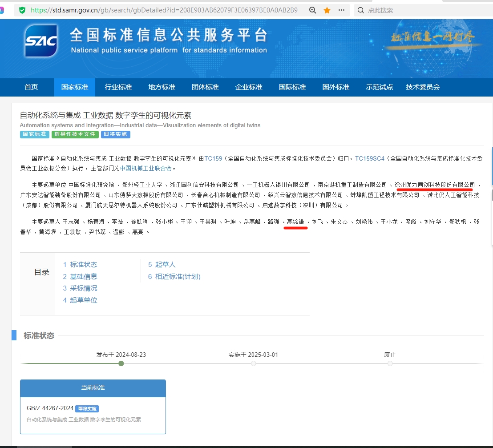Open the TC159SC4 subcommittee link
Image resolution: width=493 pixels, height=448 pixels.
370,158
